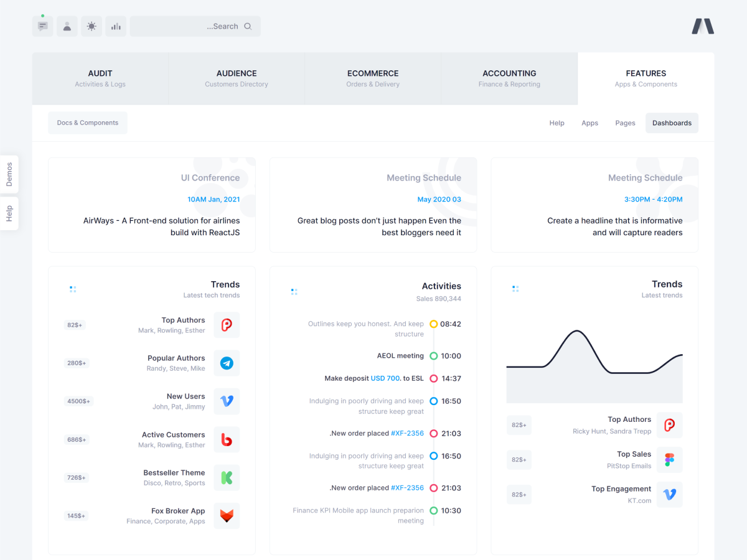Type in the Search input field
Viewport: 747px width, 560px height.
[187, 26]
